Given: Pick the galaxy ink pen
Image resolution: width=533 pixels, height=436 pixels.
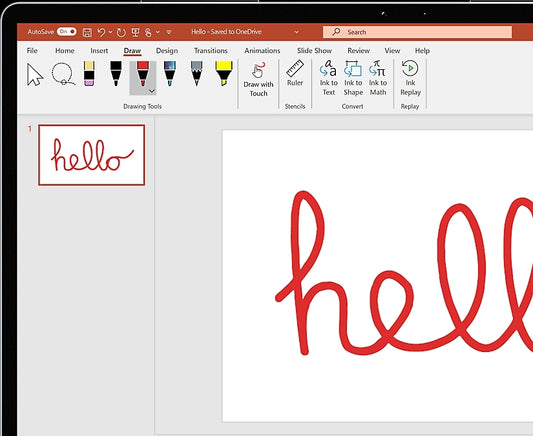Looking at the screenshot, I should pos(170,73).
